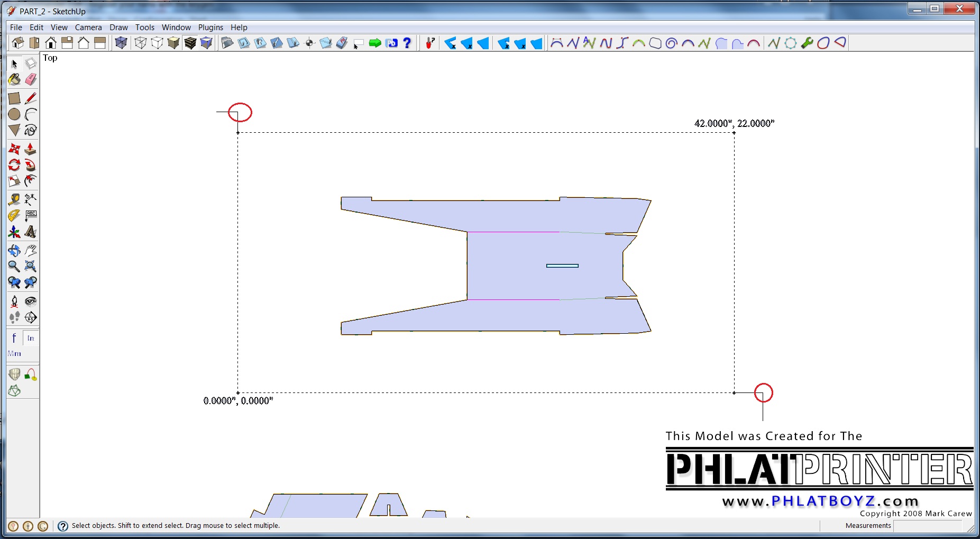Activate the Tape Measure tool
Viewport: 980px width, 539px height.
tap(14, 199)
